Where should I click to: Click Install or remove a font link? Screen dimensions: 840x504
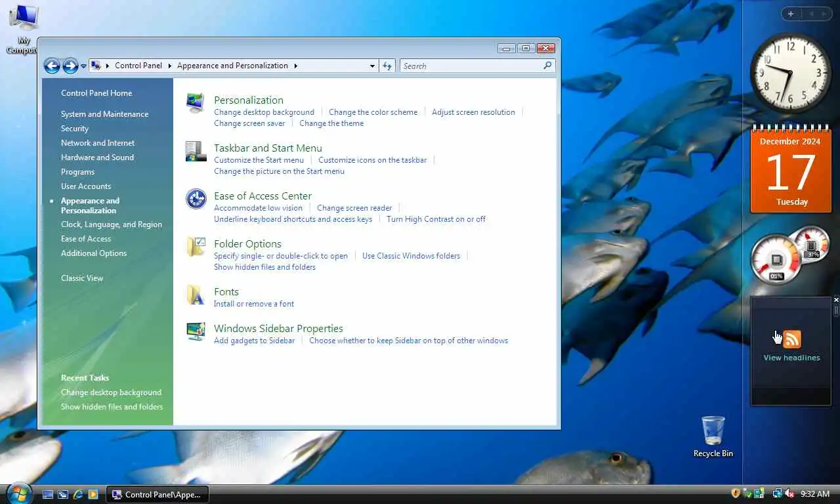coord(254,304)
